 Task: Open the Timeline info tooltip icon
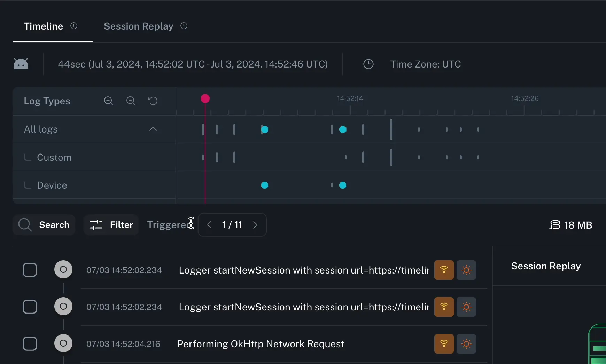74,25
